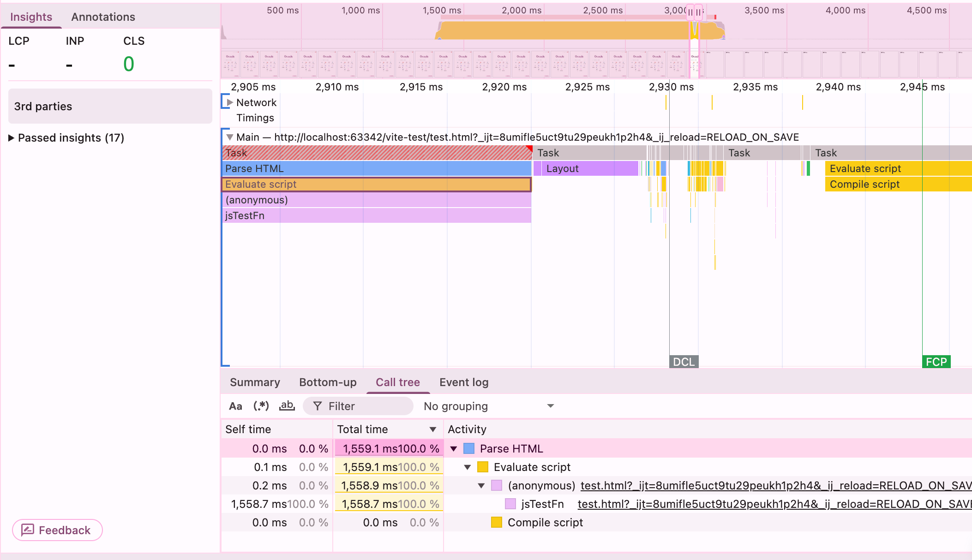Click the 1,558.7 ms self time cell
Image resolution: width=972 pixels, height=560 pixels.
(x=277, y=504)
